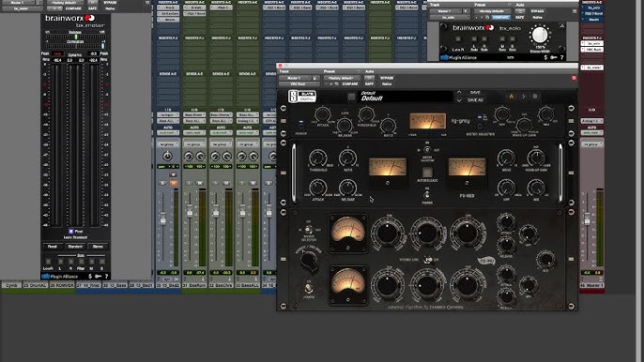This screenshot has height=362, width=644.
Task: Open the Factory Default preset dropdown in rack window
Action: tap(342, 78)
